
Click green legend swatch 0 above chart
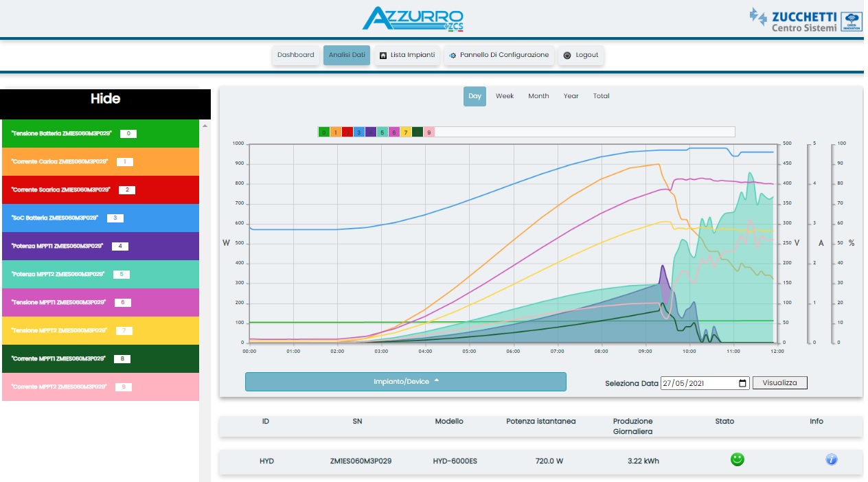[x=324, y=132]
